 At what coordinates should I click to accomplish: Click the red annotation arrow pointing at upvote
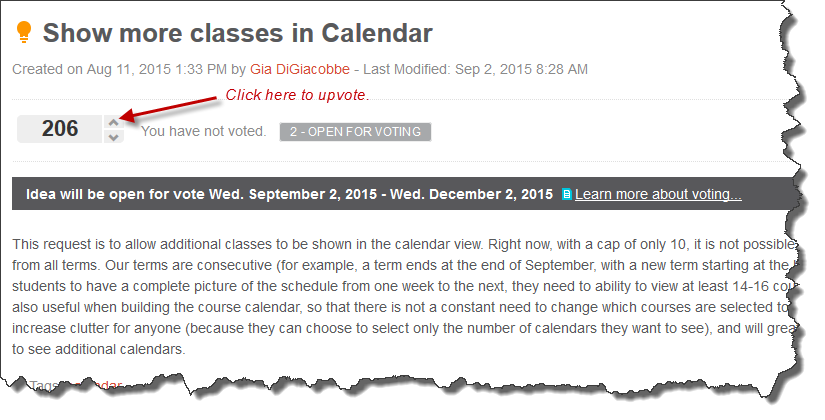pyautogui.click(x=169, y=108)
